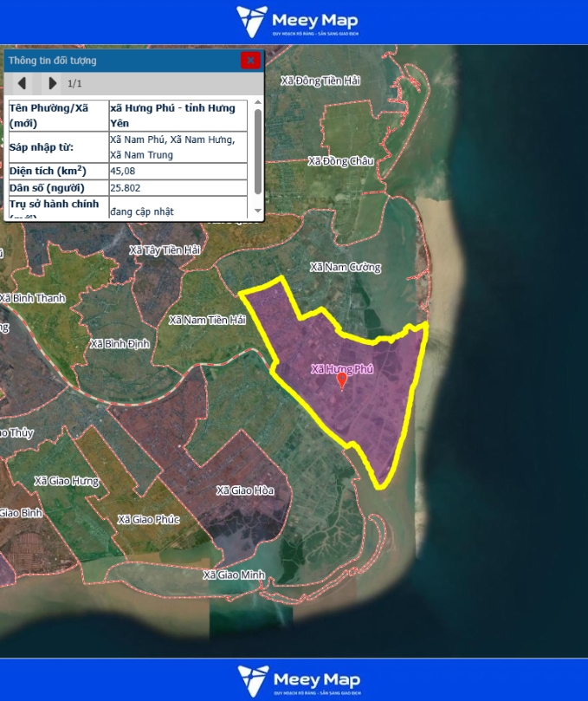Click the Xã Tây Tiền Hải label
Image resolution: width=588 pixels, height=701 pixels.
coord(164,250)
